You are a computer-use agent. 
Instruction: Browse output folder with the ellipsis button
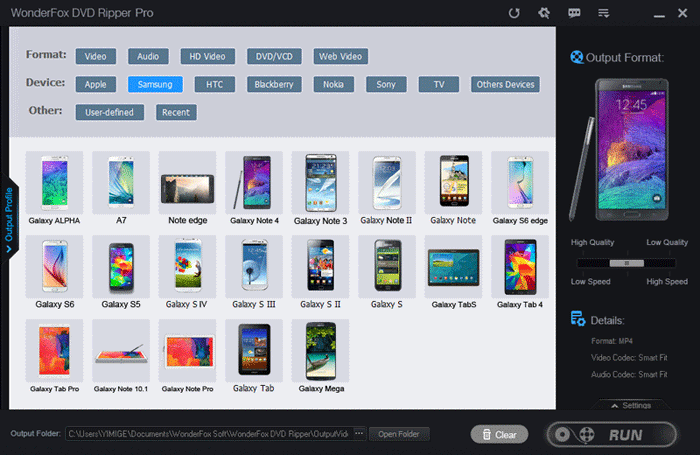pos(359,434)
